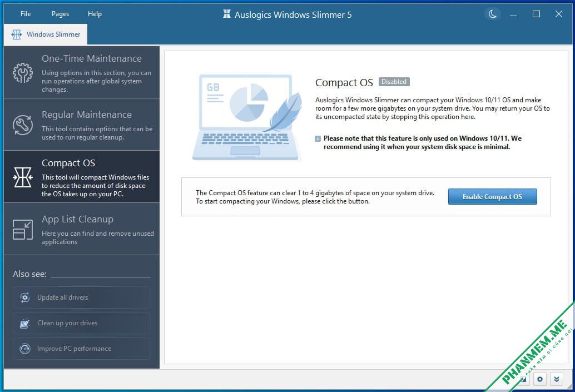Click the Update all drivers button
Viewport: 575px width, 392px height.
click(x=81, y=297)
